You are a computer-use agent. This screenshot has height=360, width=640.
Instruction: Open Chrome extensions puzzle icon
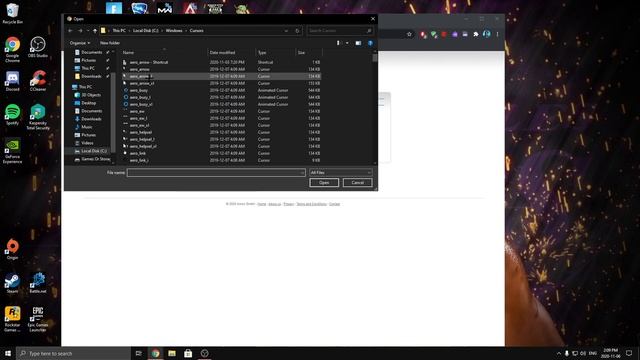(x=476, y=34)
